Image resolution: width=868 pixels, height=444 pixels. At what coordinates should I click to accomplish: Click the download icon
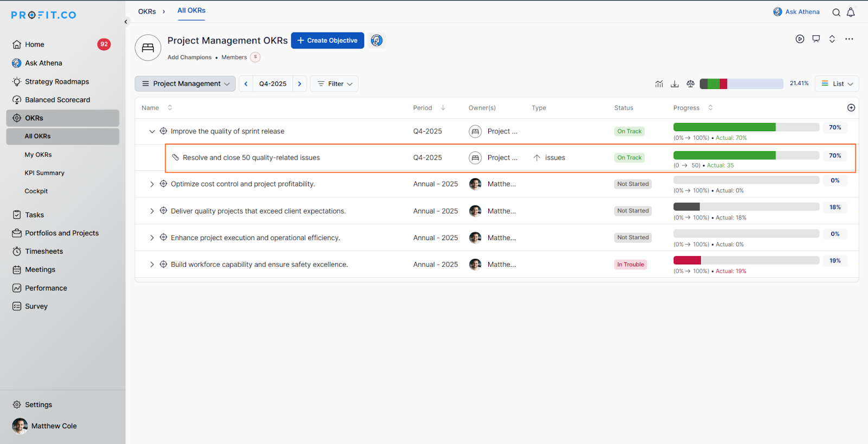(675, 83)
